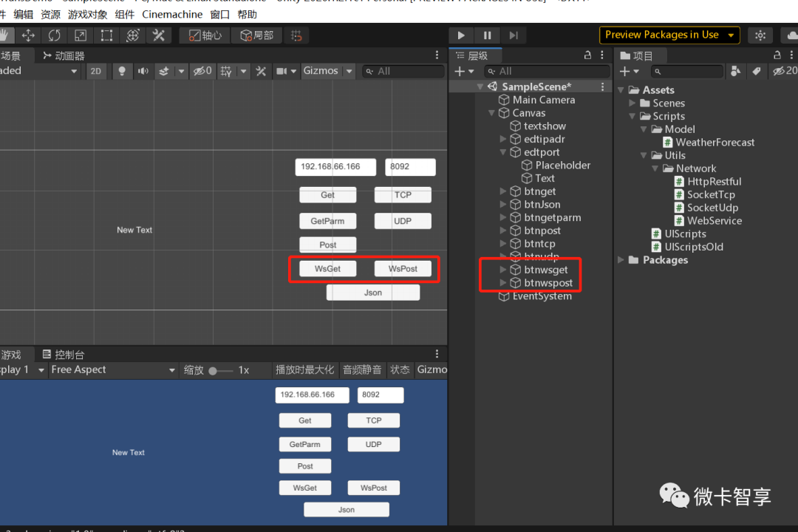Click the GetParm button in game view
Screen dimensions: 798x532
coord(305,444)
